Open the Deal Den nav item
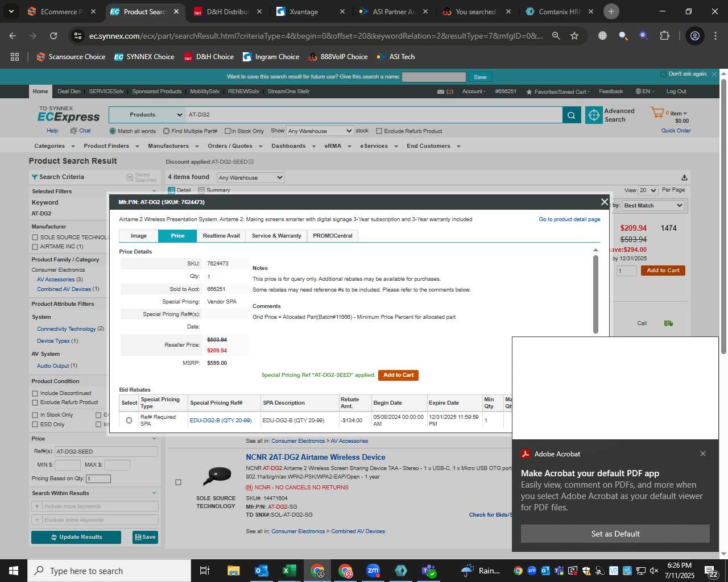Screen dimensions: 728x582 pos(69,92)
